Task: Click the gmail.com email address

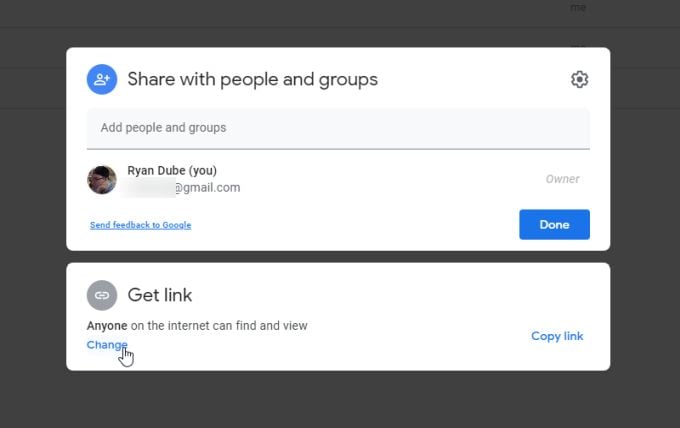Action: pyautogui.click(x=208, y=187)
